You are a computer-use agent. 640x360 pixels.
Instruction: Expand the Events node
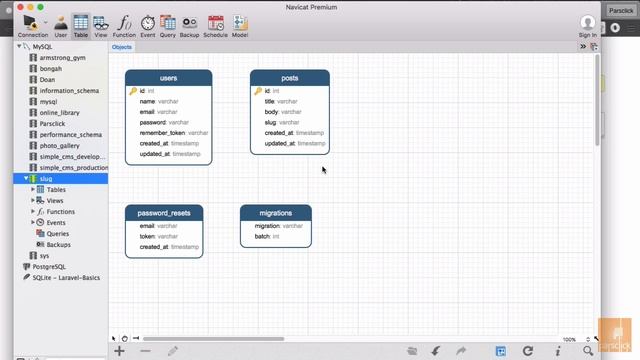[x=33, y=222]
